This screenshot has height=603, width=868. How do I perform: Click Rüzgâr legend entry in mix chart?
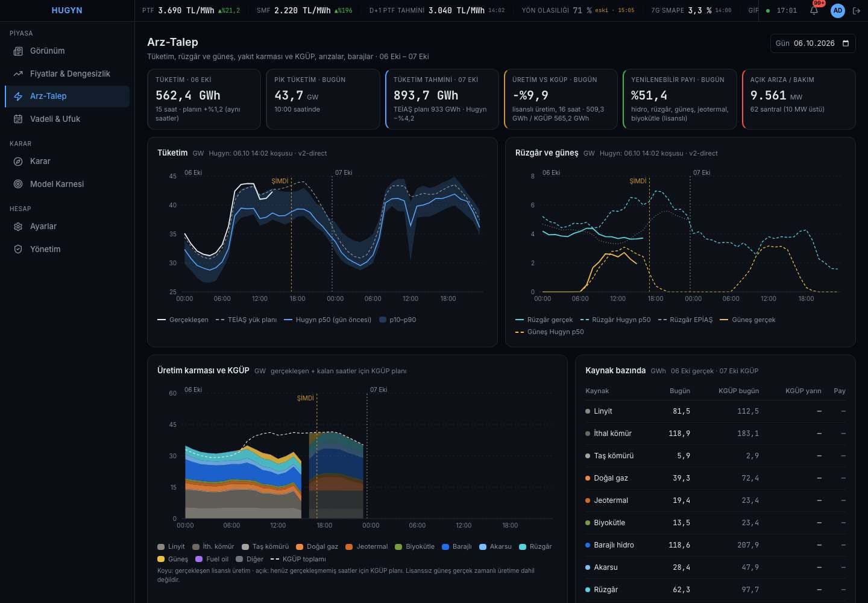click(x=535, y=547)
